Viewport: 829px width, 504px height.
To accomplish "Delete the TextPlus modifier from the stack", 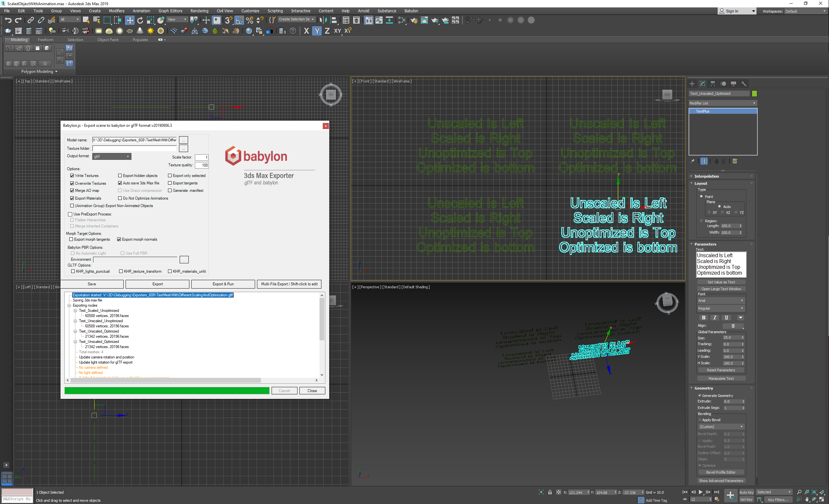I will pyautogui.click(x=724, y=161).
